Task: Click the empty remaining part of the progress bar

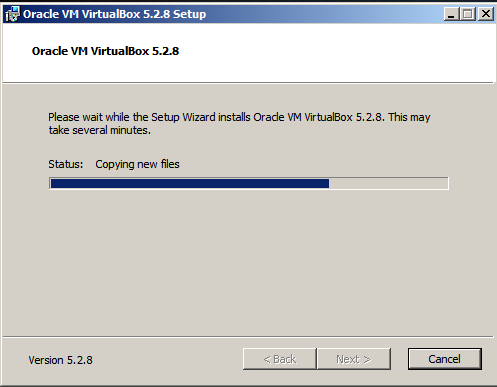Action: 388,183
